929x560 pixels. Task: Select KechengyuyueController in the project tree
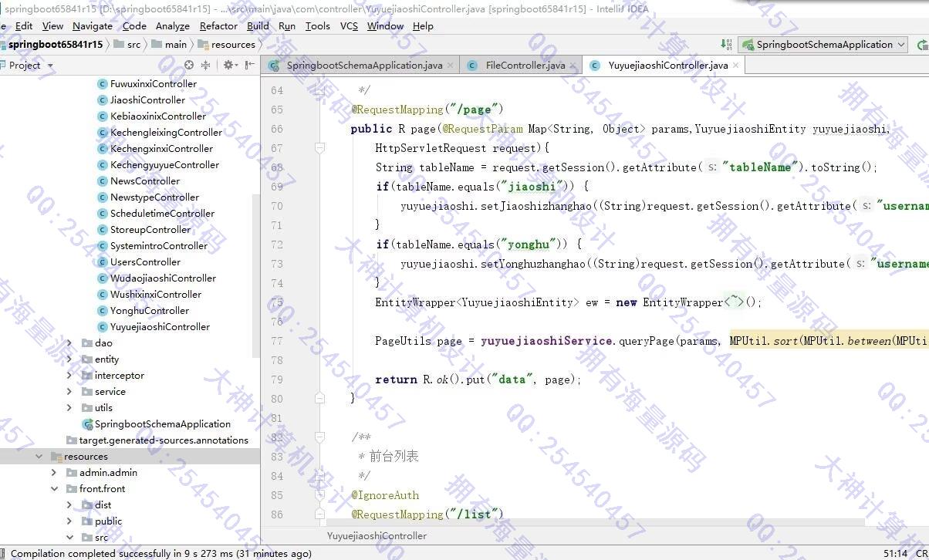click(164, 164)
